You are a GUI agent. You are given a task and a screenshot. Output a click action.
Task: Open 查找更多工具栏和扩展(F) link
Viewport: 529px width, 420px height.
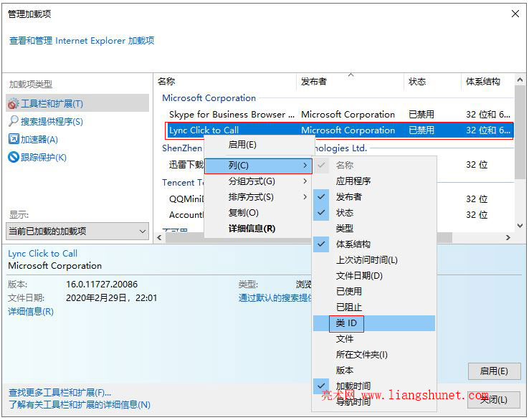click(x=59, y=392)
